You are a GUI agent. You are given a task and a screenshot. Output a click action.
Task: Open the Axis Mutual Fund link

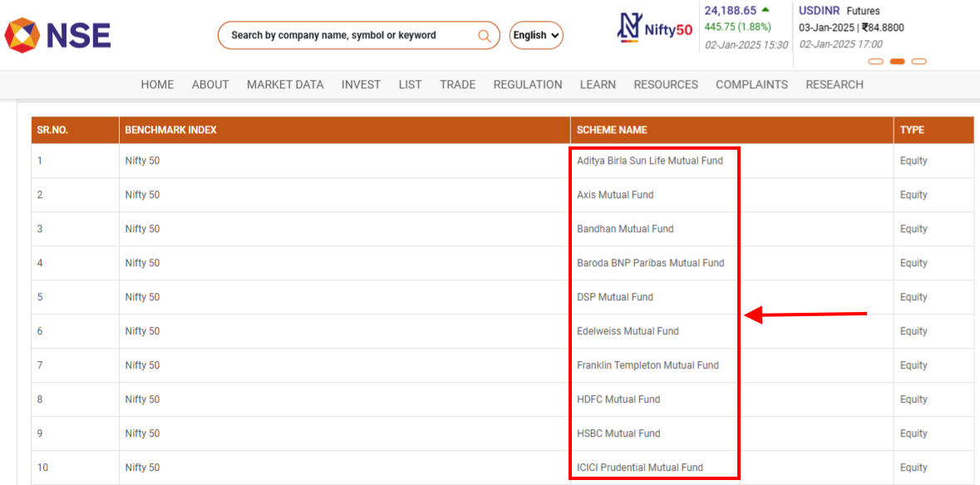[x=614, y=195]
